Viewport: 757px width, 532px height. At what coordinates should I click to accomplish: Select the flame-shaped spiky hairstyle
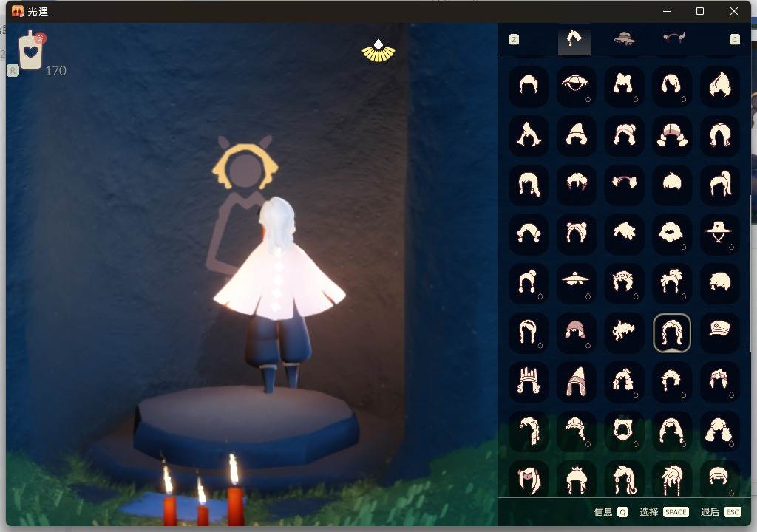pos(719,86)
